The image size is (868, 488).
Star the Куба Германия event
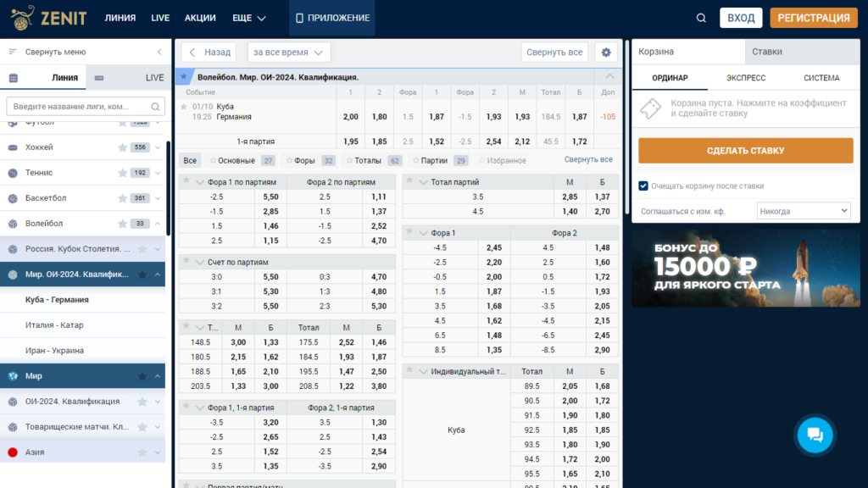184,107
